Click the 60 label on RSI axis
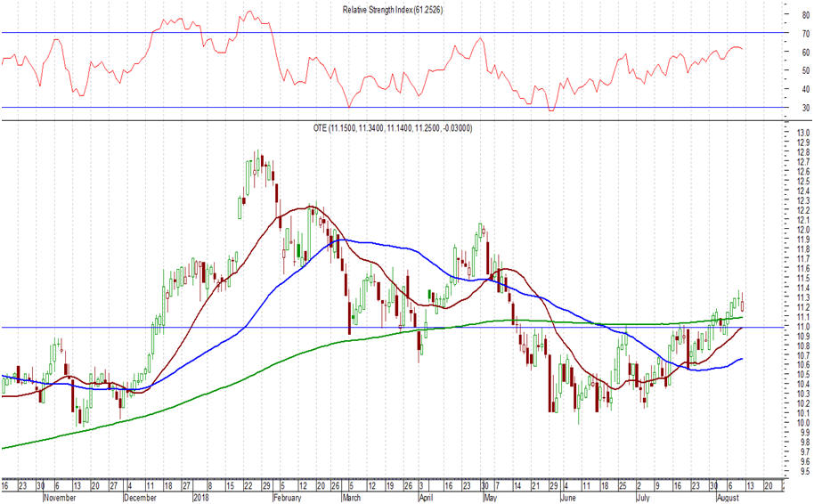The image size is (814, 504). coord(806,52)
